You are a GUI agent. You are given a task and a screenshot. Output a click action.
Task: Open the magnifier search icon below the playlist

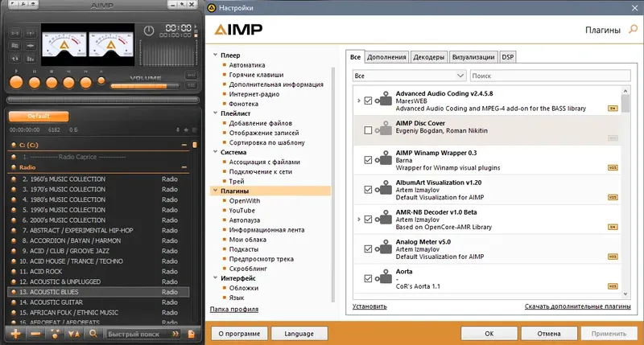93,334
